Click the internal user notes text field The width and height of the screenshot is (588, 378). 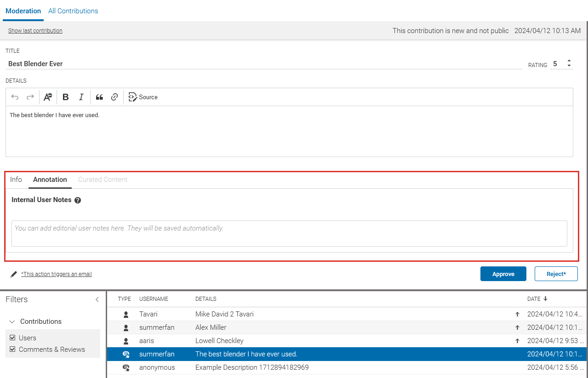coord(289,233)
